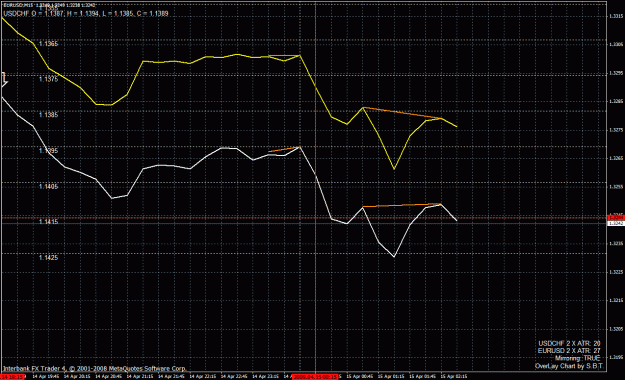Click price axis value 1.3255
This screenshot has height=380, width=625.
click(x=616, y=187)
